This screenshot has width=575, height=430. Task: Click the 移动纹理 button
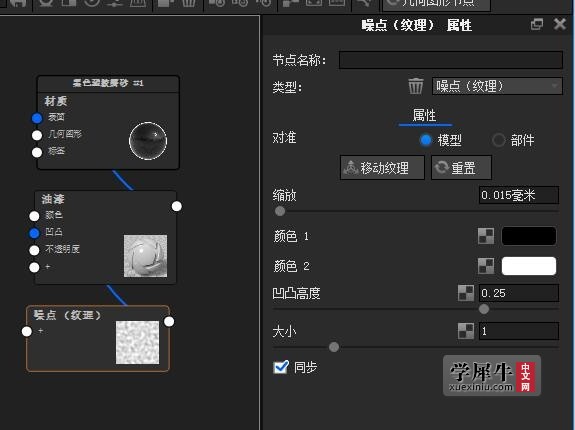coord(382,168)
